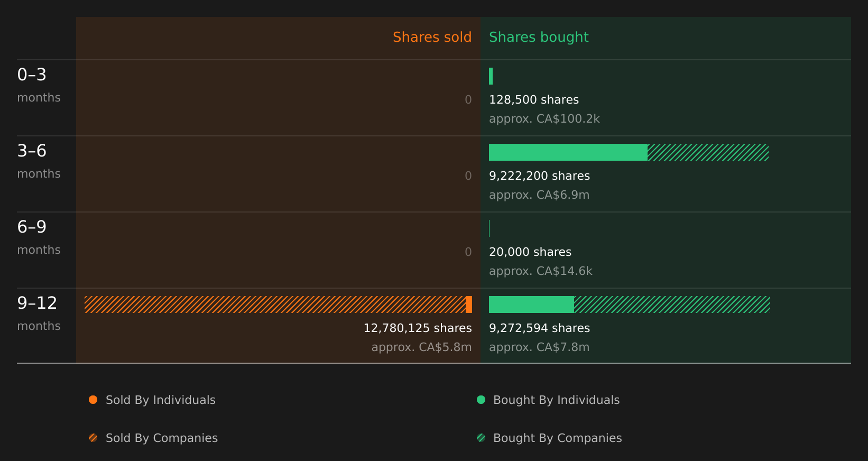The width and height of the screenshot is (868, 461).
Task: Click the 3–6 months row label
Action: (39, 161)
